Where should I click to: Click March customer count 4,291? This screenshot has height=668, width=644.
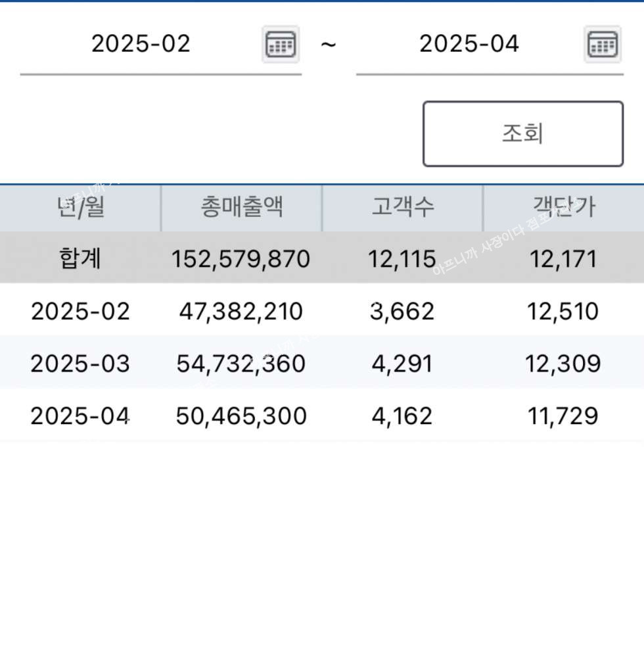click(402, 364)
